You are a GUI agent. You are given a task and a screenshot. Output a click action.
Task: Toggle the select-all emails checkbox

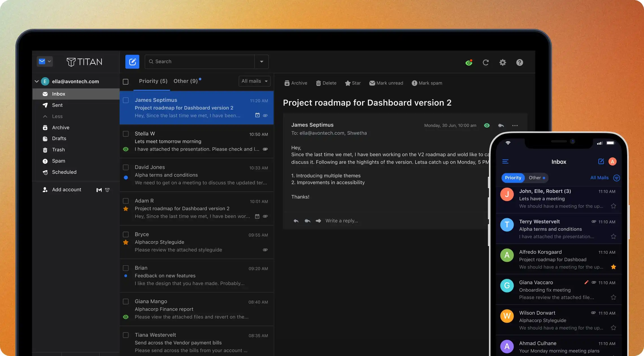point(126,82)
